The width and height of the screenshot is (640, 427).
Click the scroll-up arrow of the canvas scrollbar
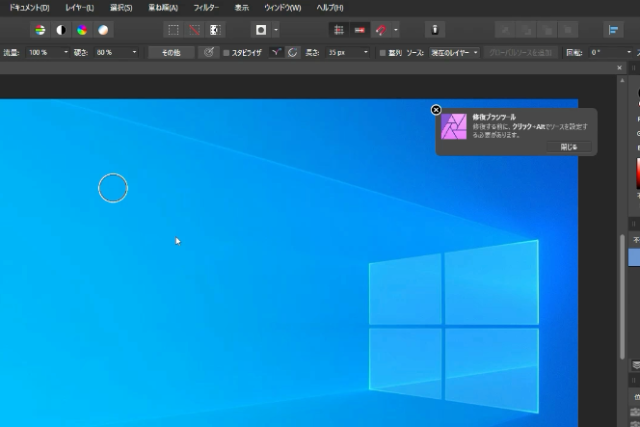tap(622, 80)
